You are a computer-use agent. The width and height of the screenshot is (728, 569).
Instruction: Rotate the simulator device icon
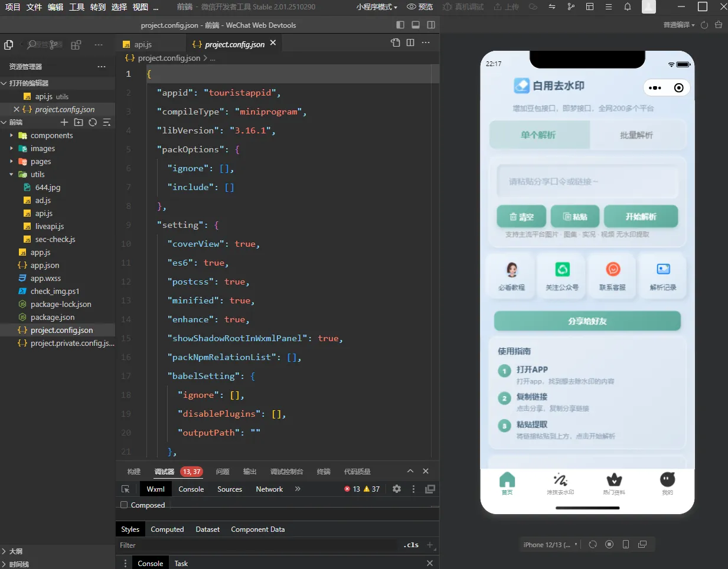point(626,544)
